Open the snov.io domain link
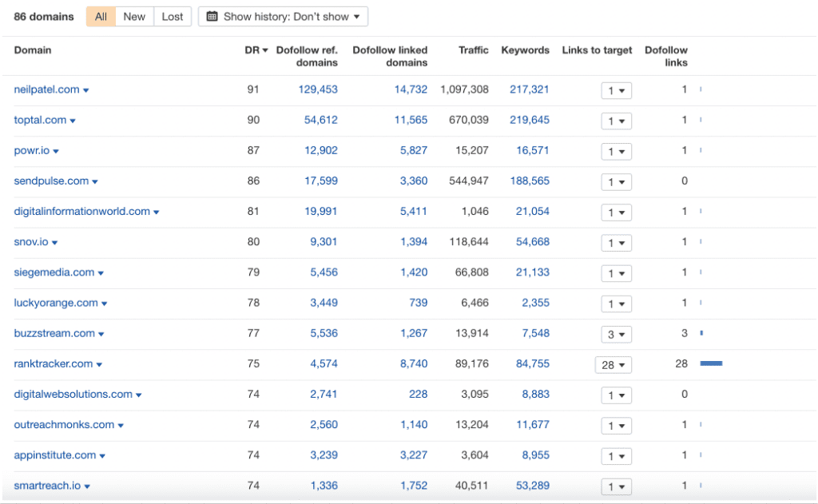 31,242
